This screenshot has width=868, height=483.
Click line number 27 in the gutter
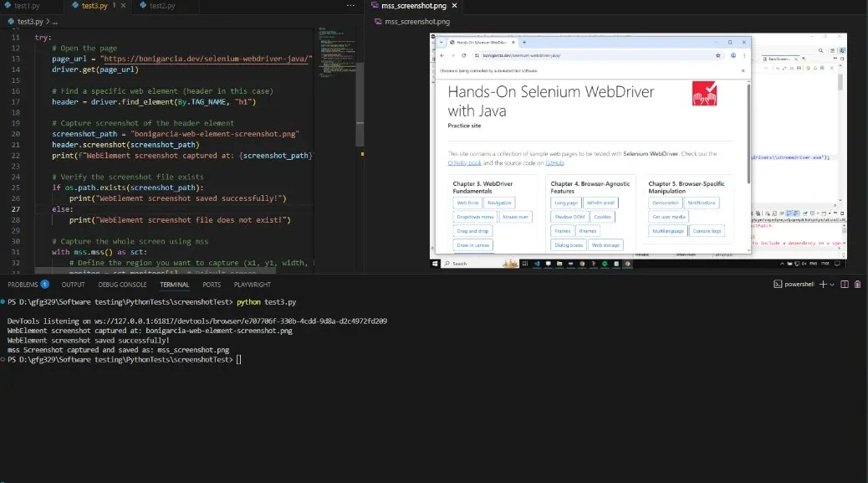(16, 209)
